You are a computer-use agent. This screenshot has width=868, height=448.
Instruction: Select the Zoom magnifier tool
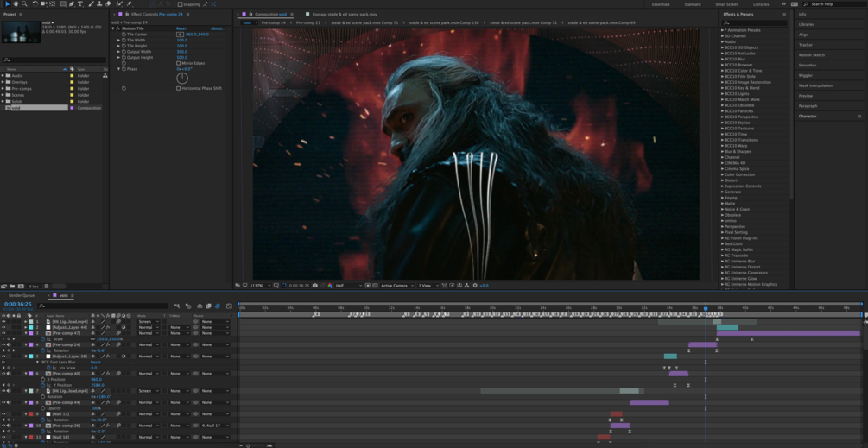[x=24, y=3]
